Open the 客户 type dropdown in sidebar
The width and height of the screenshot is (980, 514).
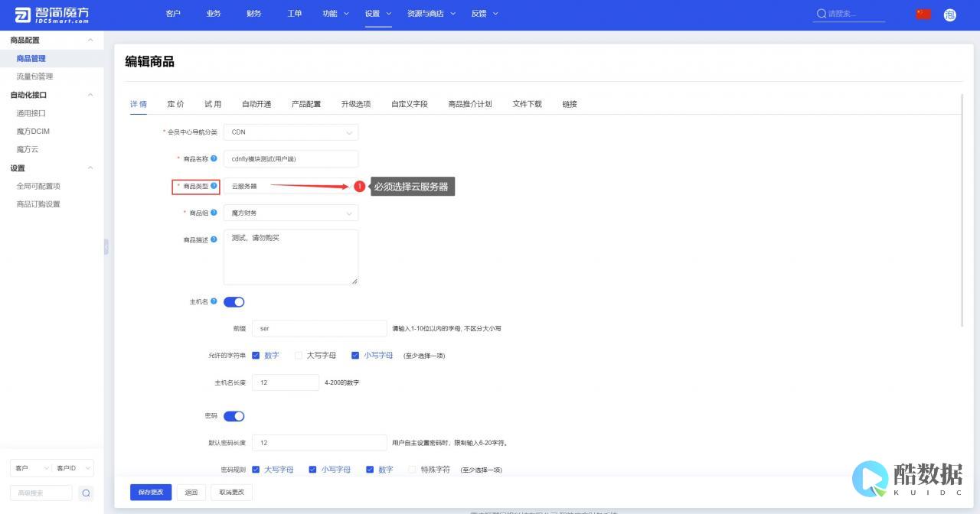point(31,468)
